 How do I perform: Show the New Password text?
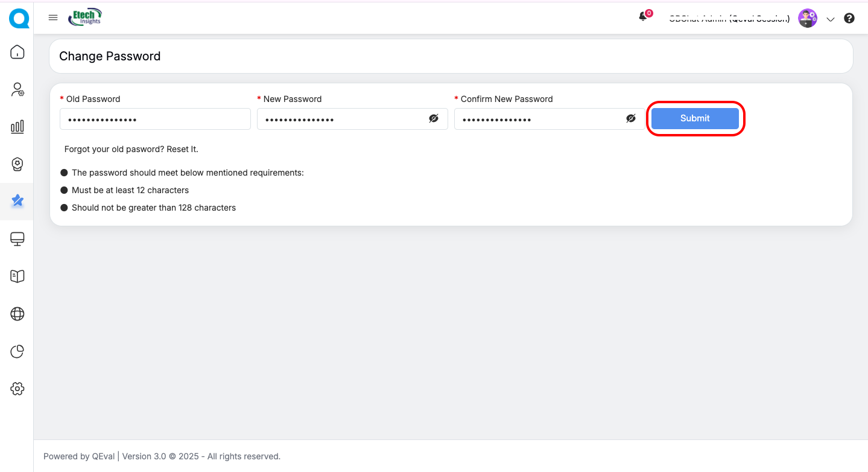point(434,119)
